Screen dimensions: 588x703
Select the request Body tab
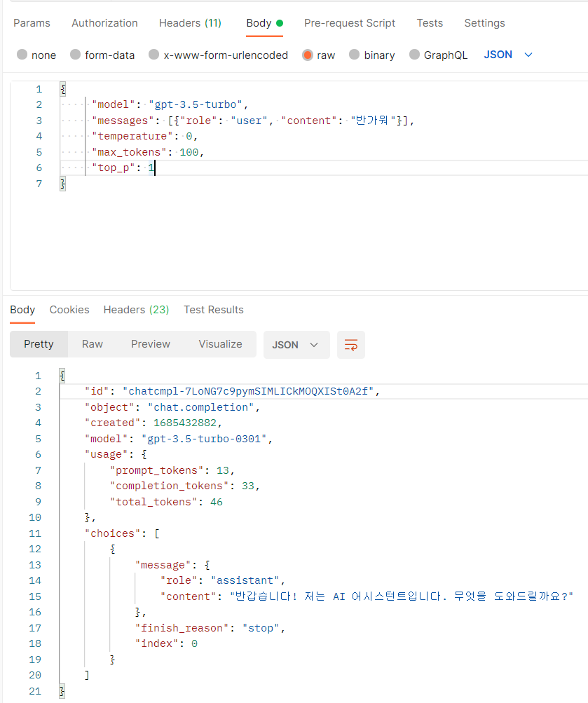tap(264, 23)
